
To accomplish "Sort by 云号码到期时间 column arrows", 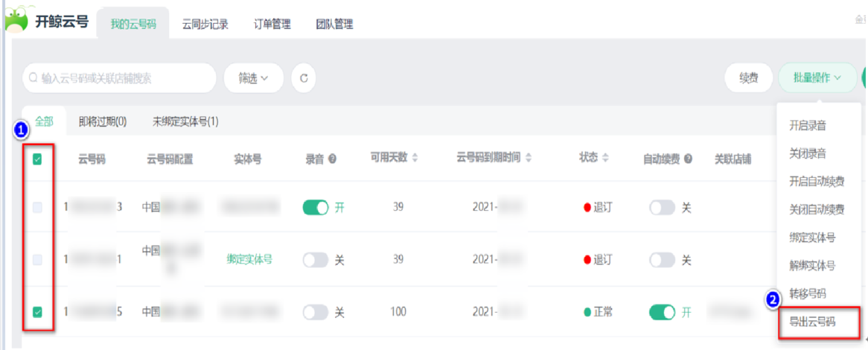I will point(529,159).
